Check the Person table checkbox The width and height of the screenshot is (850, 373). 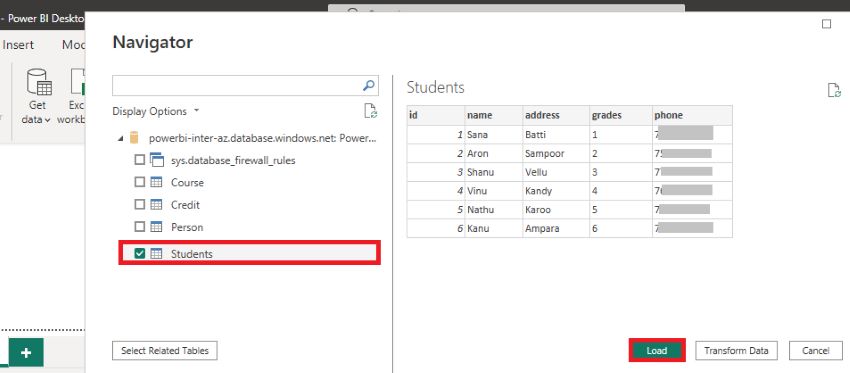click(x=140, y=227)
